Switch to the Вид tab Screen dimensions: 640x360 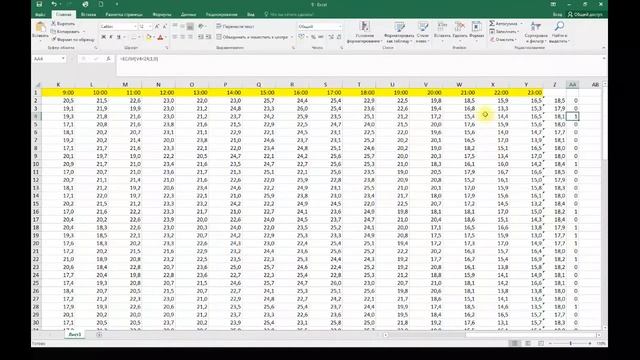251,14
